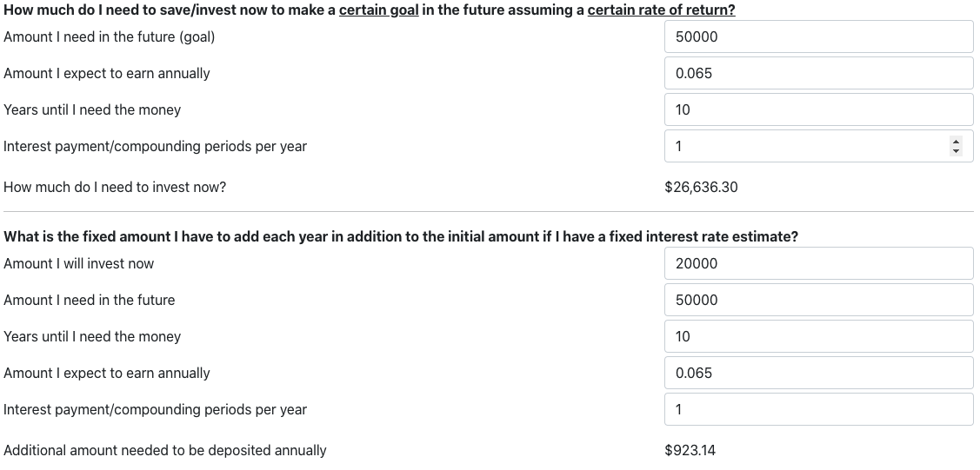The width and height of the screenshot is (980, 470).
Task: Click the underlined 'certain rate of return?' text
Action: click(661, 10)
